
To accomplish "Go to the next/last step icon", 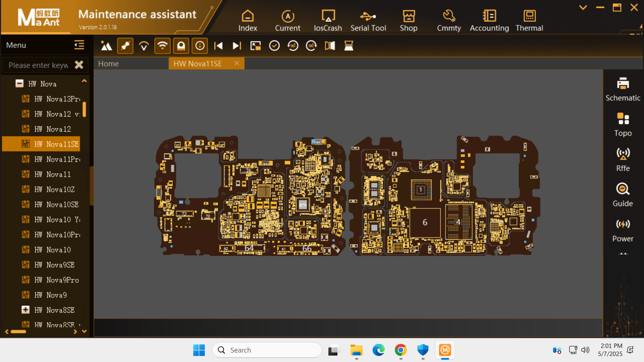I will click(237, 46).
